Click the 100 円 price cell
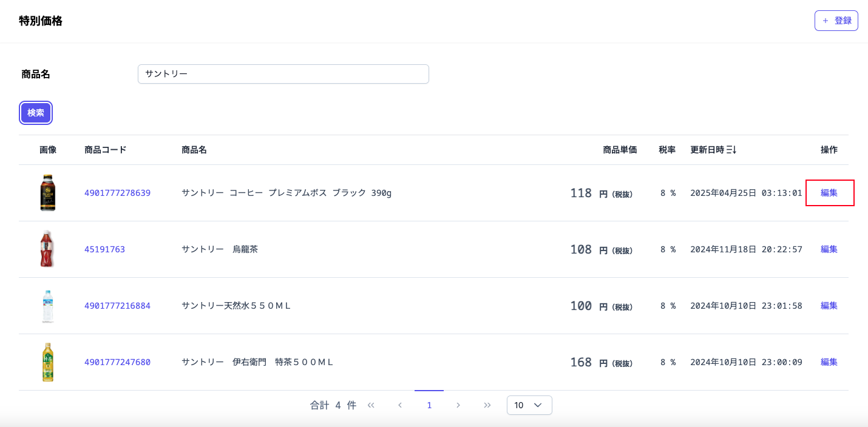The height and width of the screenshot is (427, 868). (601, 306)
